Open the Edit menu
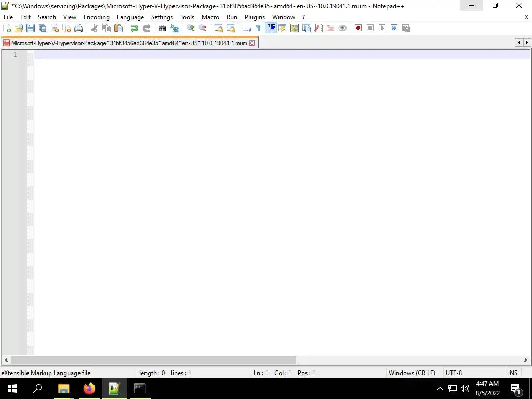 click(25, 17)
